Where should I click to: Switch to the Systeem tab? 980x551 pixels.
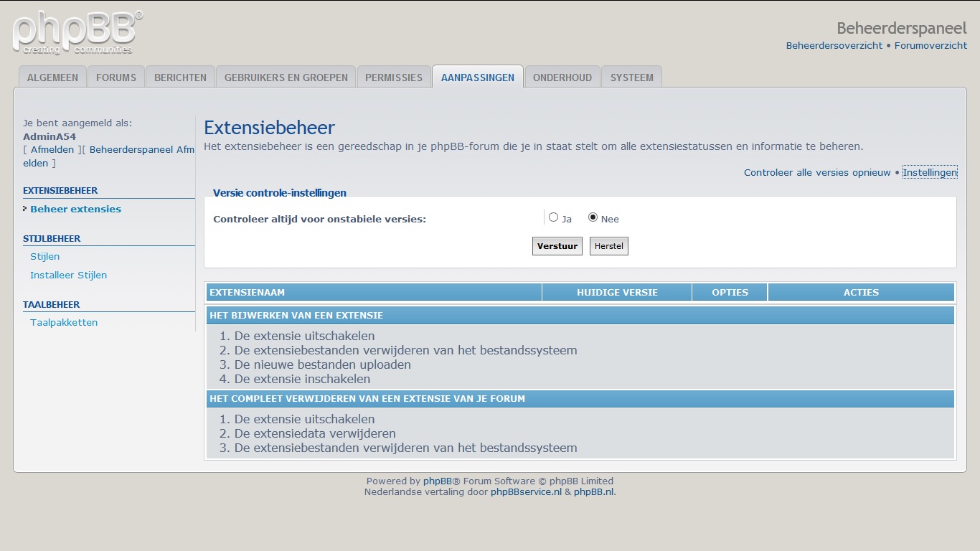pos(632,77)
